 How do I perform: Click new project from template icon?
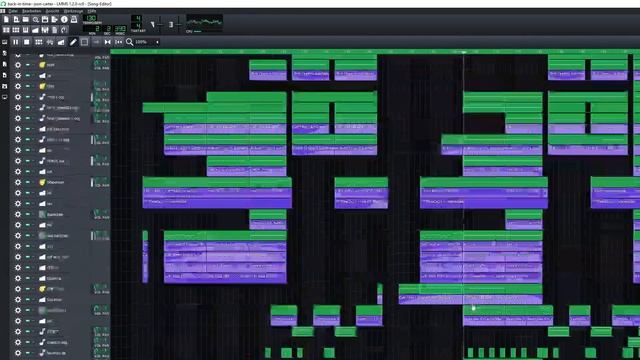click(16, 19)
